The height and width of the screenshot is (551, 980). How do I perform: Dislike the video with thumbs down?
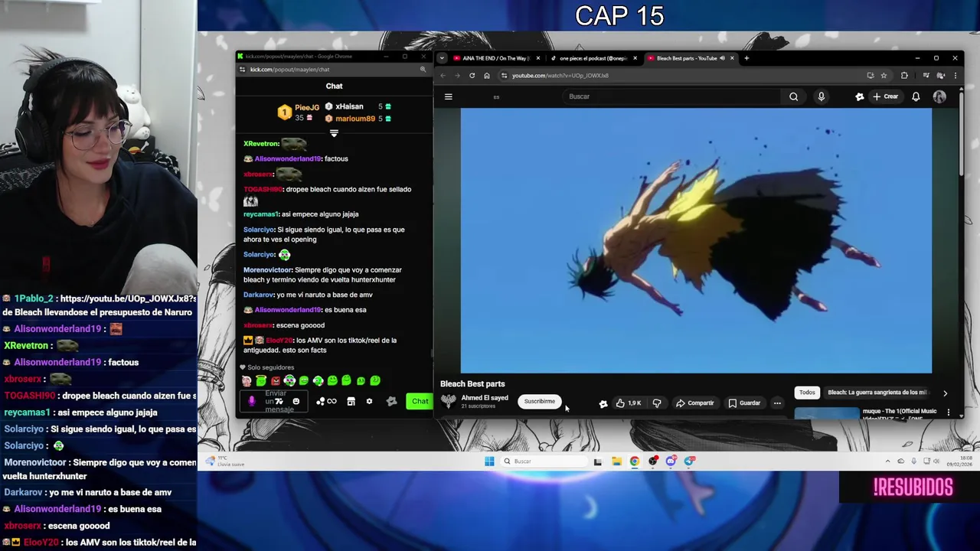tap(656, 403)
